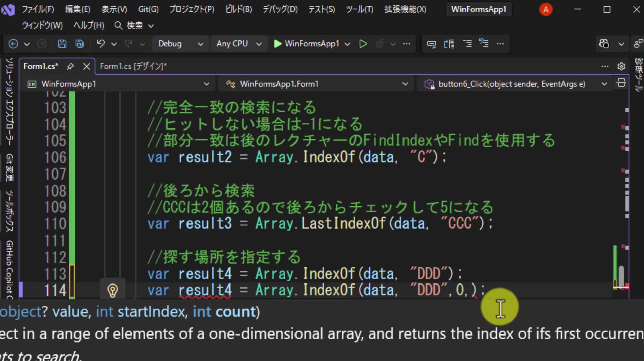This screenshot has width=644, height=361.
Task: Expand the Copilot dropdown arrow
Action: 621,44
